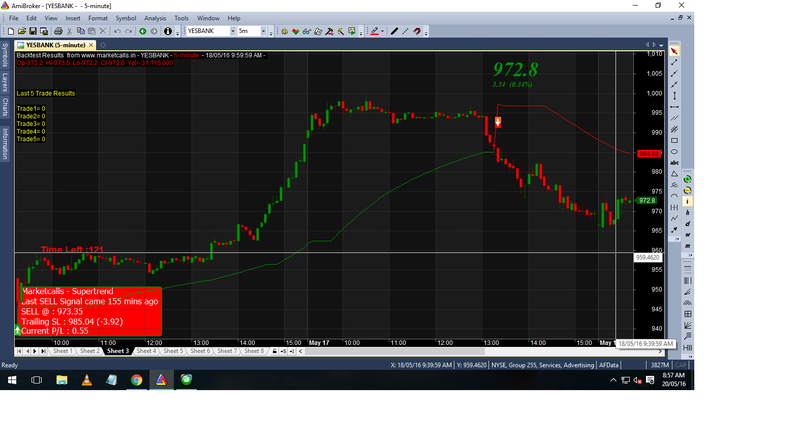The image size is (800, 447).
Task: Open the 5m interval dropdown
Action: click(x=263, y=31)
